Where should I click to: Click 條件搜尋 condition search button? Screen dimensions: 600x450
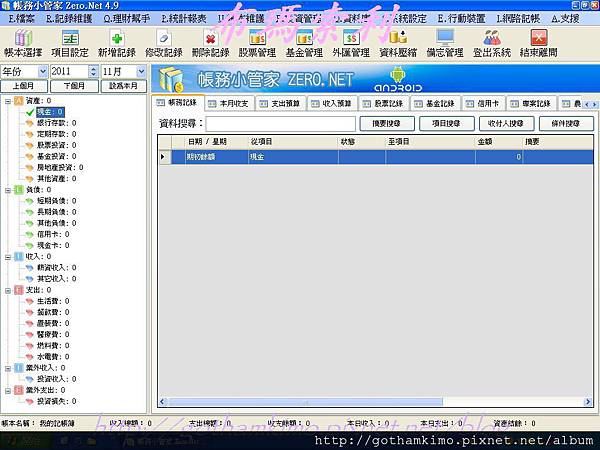click(566, 124)
